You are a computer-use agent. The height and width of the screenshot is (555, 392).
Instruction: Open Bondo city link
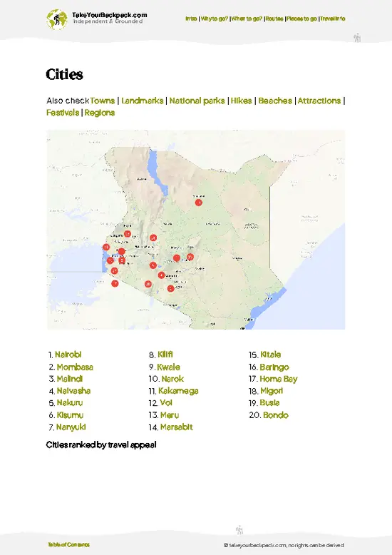tap(276, 415)
